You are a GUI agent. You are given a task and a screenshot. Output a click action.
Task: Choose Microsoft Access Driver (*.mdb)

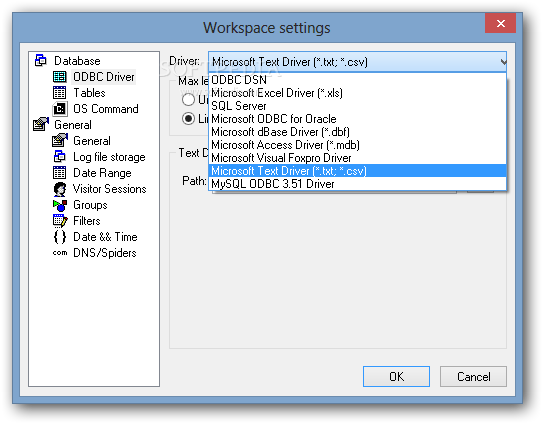point(357,145)
